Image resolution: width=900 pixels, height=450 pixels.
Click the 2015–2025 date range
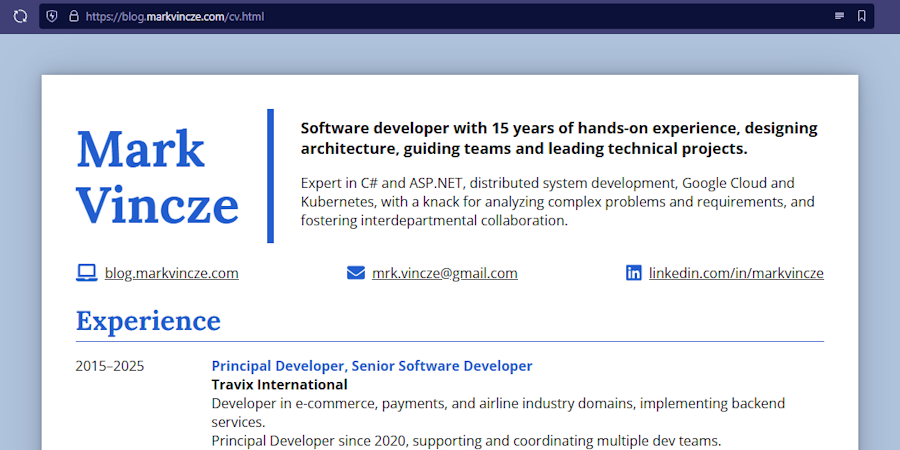tap(110, 366)
